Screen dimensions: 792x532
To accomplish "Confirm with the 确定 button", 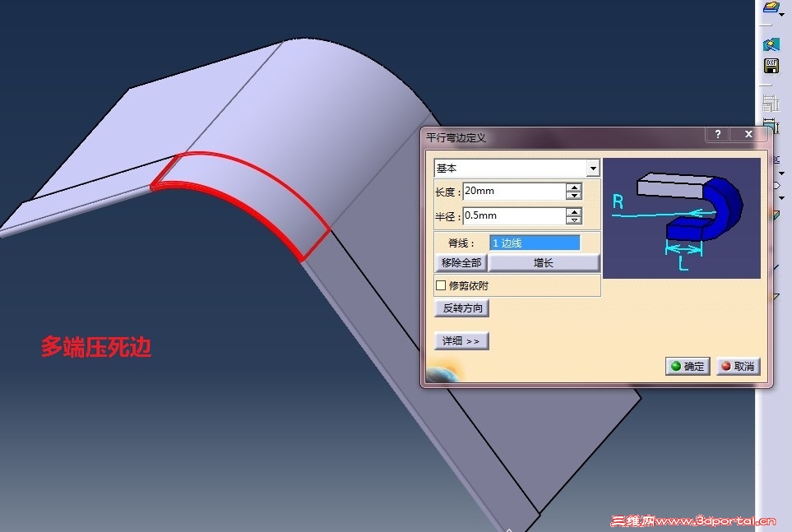I will [688, 366].
